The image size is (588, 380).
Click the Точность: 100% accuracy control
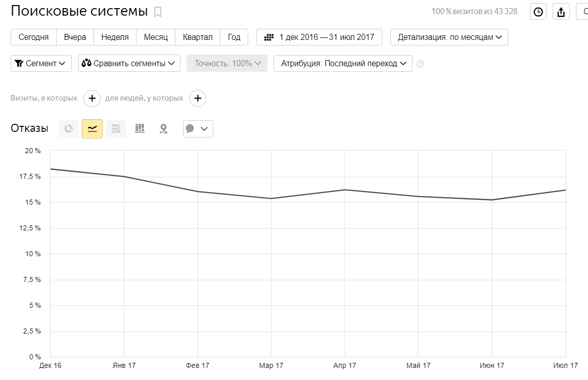227,64
